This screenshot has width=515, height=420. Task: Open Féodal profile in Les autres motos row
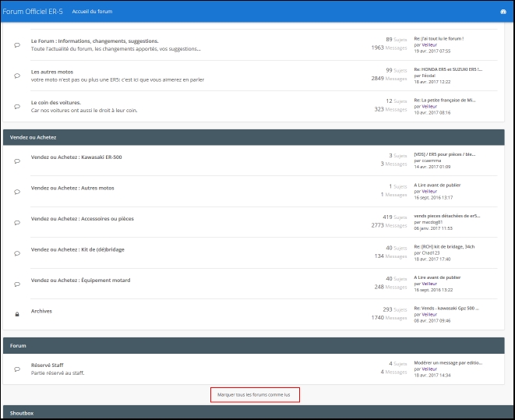point(429,76)
